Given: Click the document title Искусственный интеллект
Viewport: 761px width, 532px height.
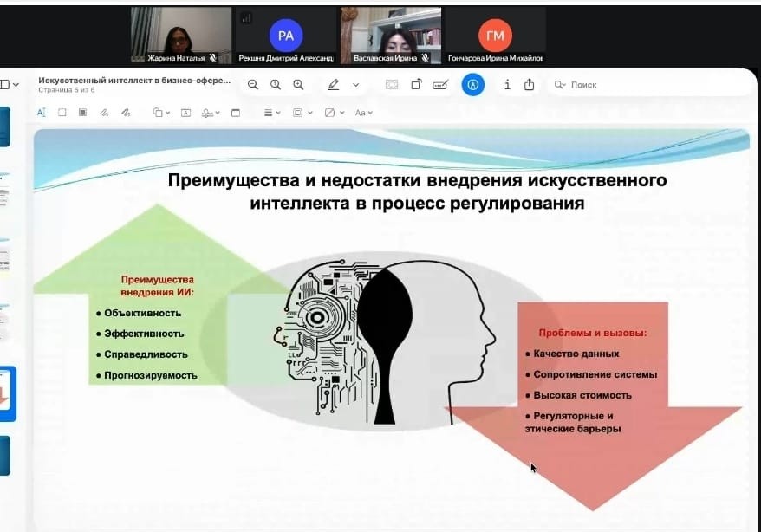Looking at the screenshot, I should pos(134,81).
